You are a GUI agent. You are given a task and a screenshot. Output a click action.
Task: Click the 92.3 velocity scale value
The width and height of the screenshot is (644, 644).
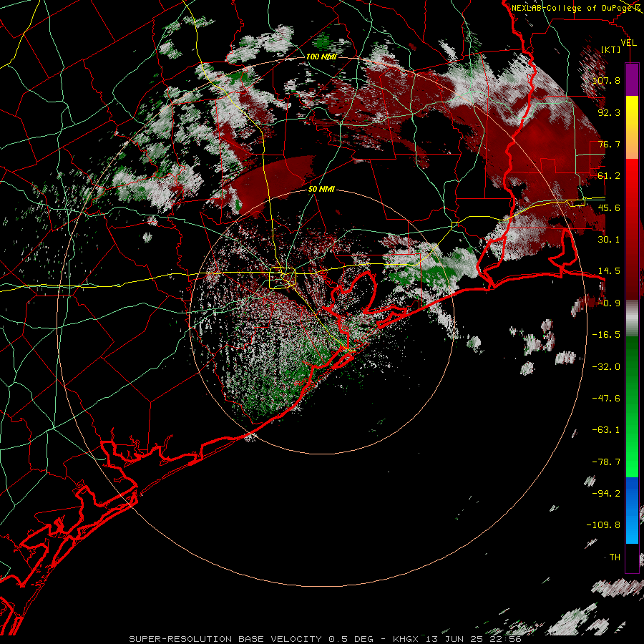[x=609, y=112]
